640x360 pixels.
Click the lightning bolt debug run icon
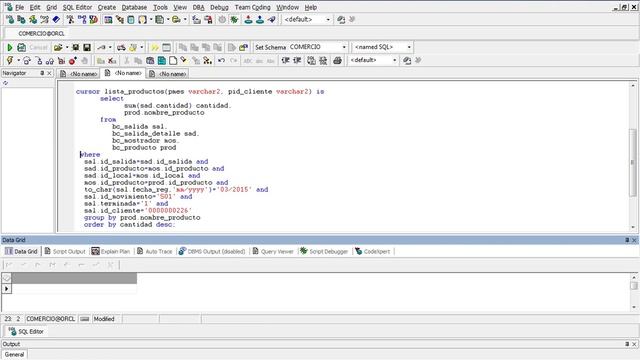[10, 60]
